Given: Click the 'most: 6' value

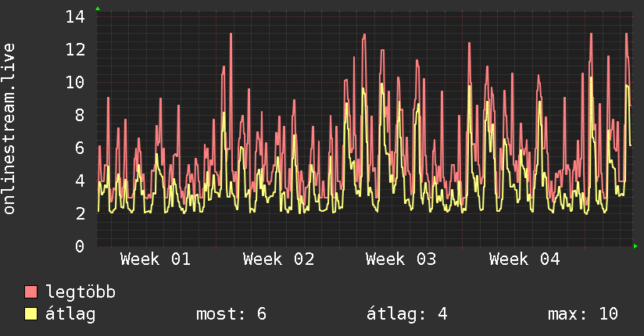Looking at the screenshot, I should point(231,314).
